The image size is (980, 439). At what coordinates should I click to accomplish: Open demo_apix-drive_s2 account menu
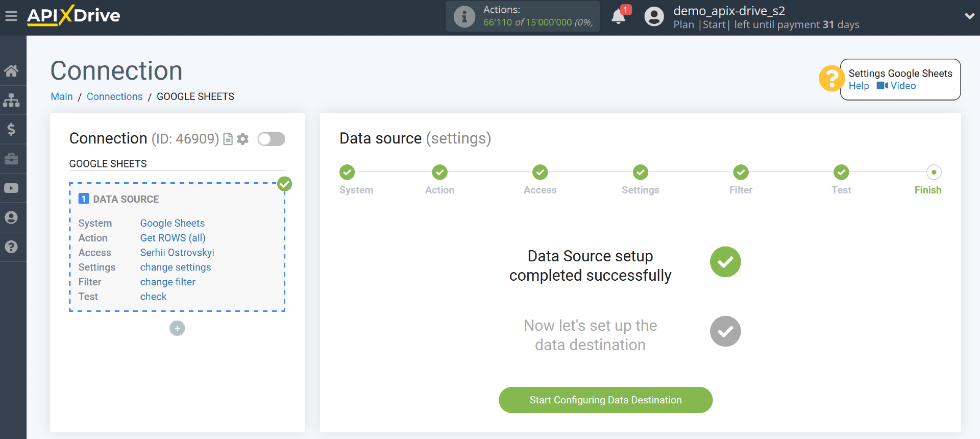[729, 11]
